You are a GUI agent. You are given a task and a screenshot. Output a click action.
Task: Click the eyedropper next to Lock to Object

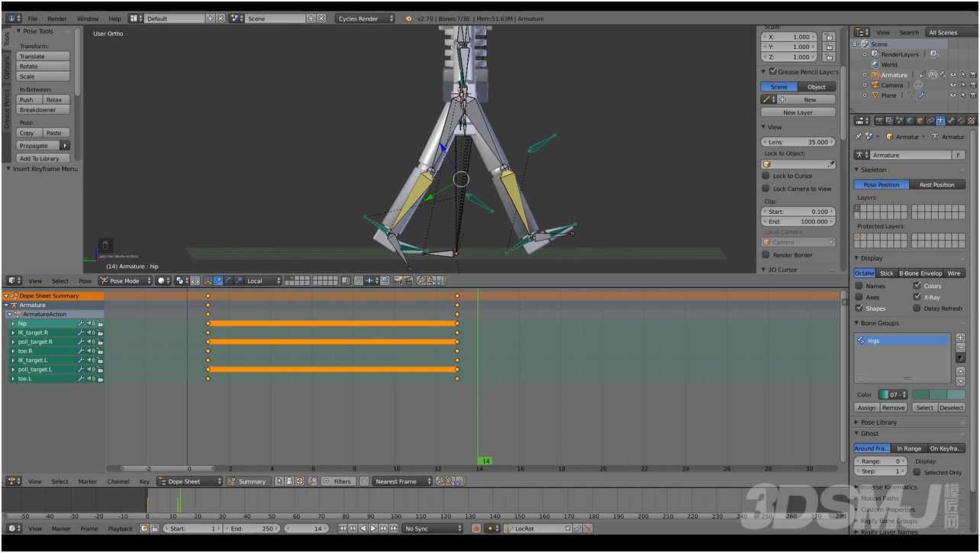831,164
